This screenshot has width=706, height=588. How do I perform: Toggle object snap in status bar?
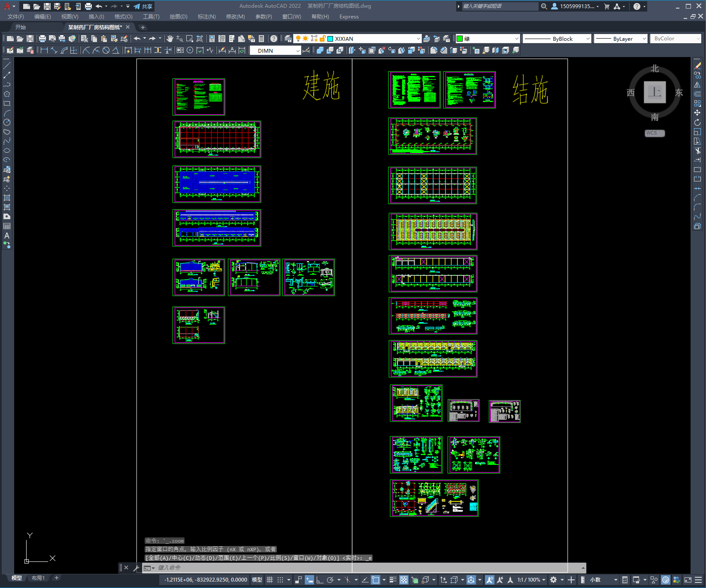pos(376,580)
